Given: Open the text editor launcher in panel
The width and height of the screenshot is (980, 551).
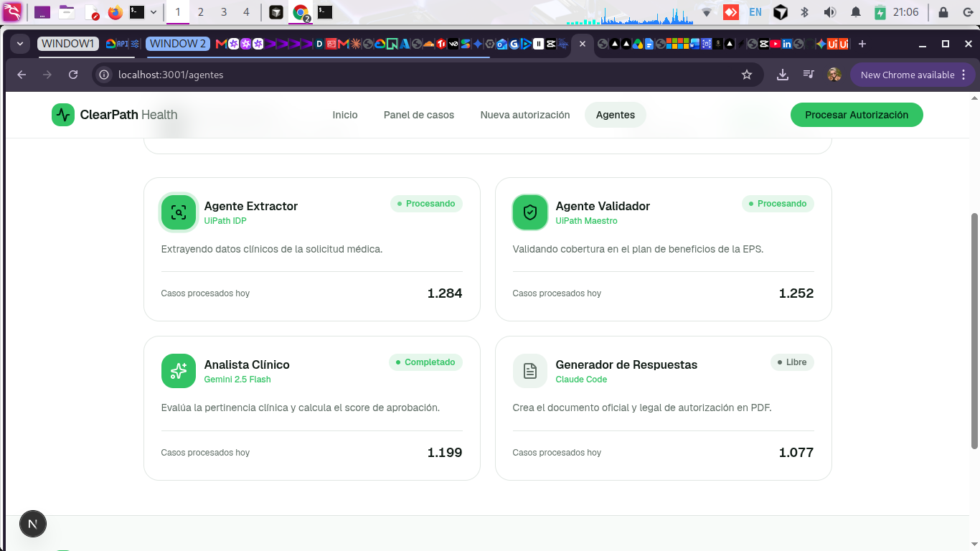Looking at the screenshot, I should coord(91,12).
